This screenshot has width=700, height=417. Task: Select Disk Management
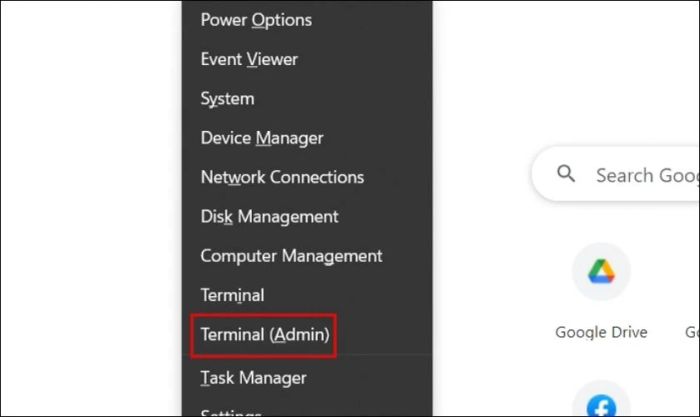click(270, 217)
